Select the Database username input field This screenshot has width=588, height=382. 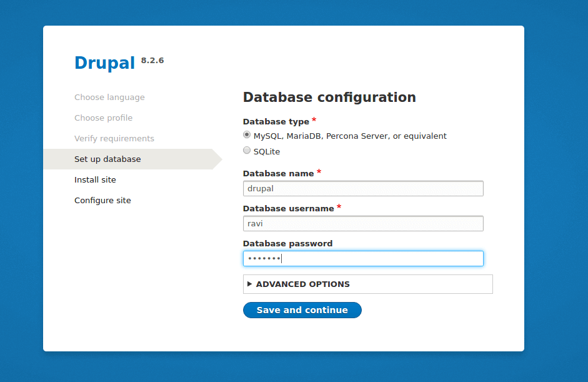pyautogui.click(x=362, y=223)
